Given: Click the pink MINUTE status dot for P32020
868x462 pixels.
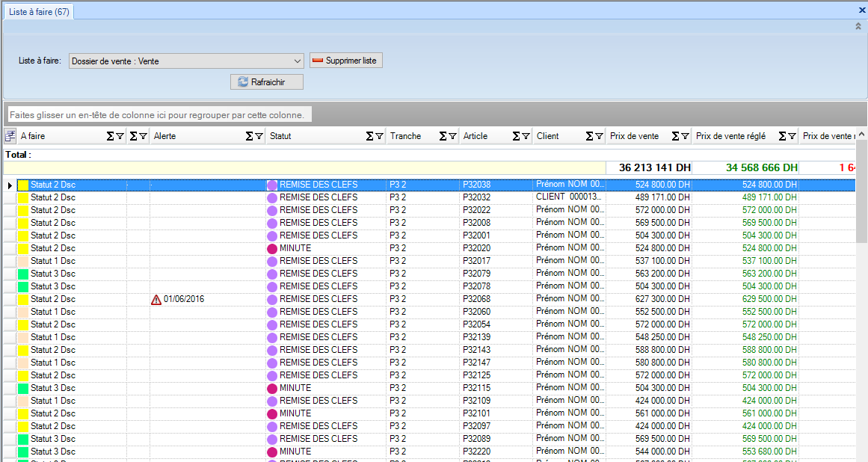Looking at the screenshot, I should point(272,248).
